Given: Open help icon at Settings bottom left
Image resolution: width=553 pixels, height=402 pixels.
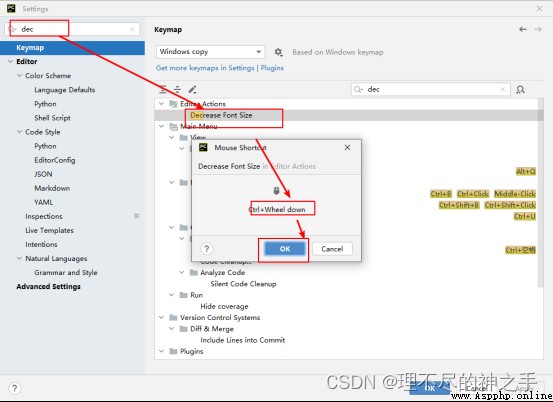Looking at the screenshot, I should pos(14,389).
